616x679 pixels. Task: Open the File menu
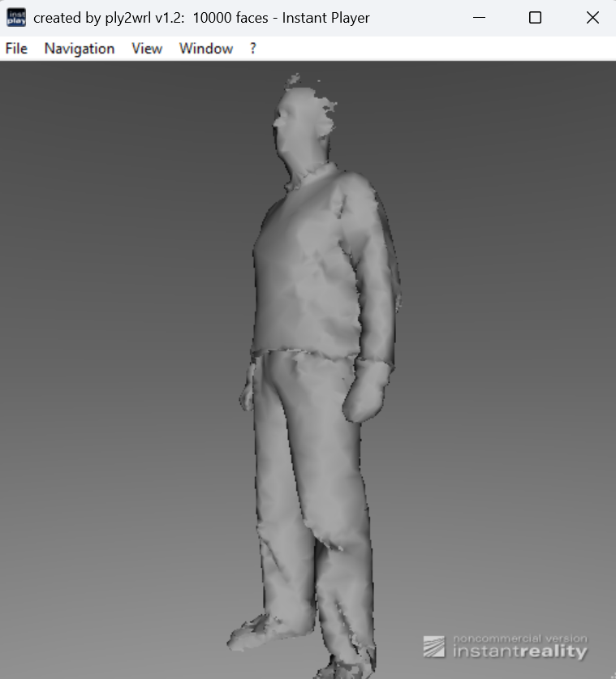pyautogui.click(x=16, y=49)
